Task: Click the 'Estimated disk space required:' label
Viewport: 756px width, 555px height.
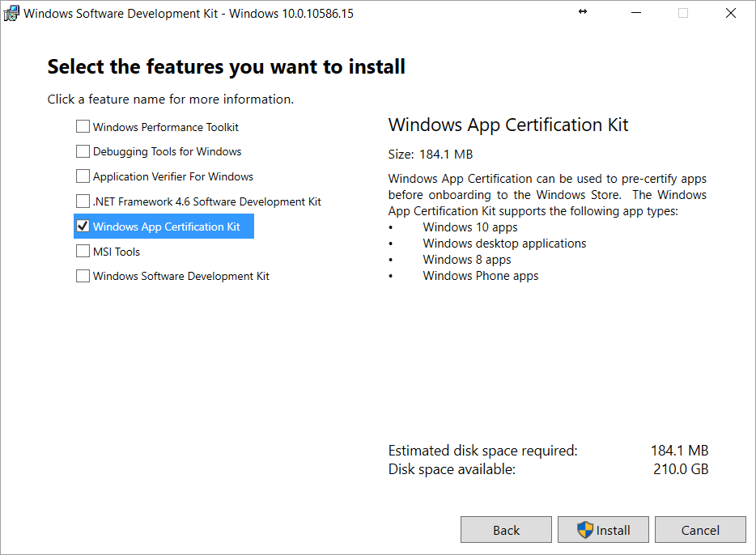Action: click(x=483, y=451)
